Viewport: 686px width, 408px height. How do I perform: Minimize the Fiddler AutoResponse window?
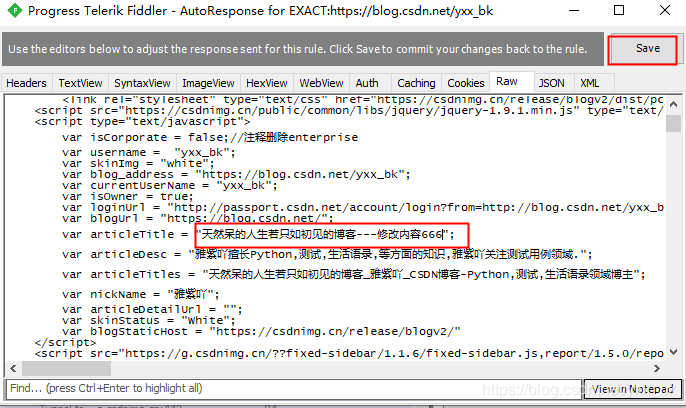pyautogui.click(x=574, y=10)
